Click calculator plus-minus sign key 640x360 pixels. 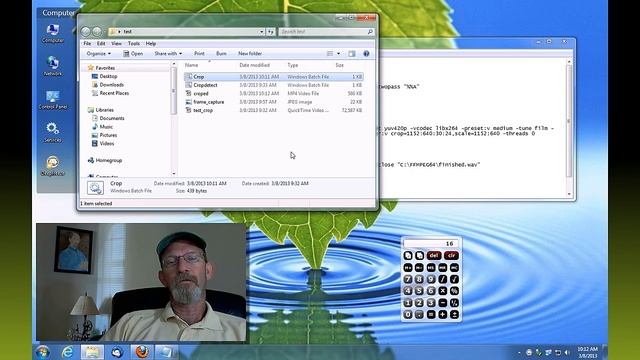pyautogui.click(x=454, y=315)
